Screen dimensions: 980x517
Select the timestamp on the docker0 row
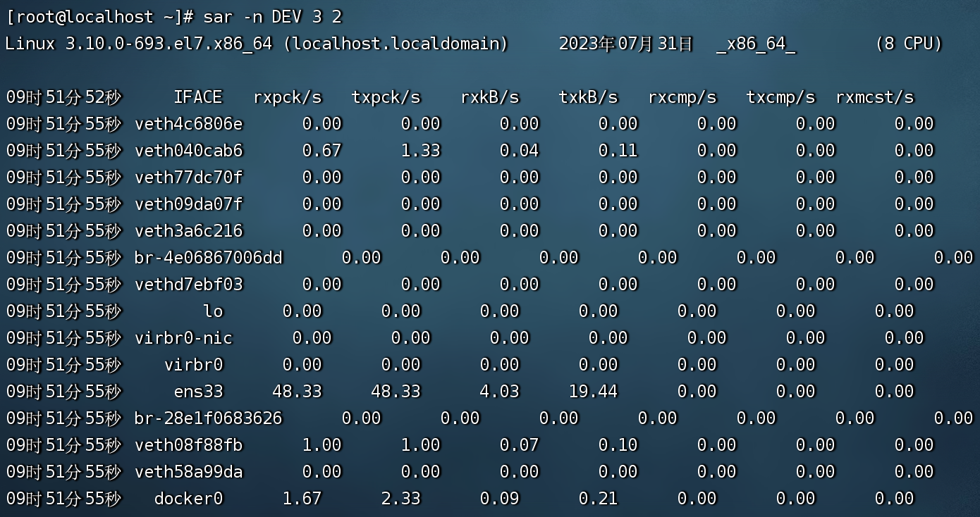(64, 499)
